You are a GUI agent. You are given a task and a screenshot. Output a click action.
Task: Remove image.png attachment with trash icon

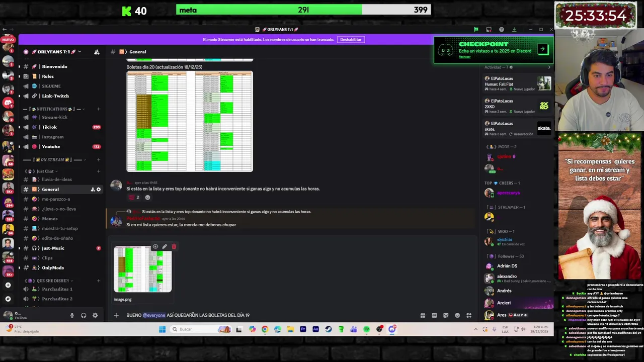[174, 247]
